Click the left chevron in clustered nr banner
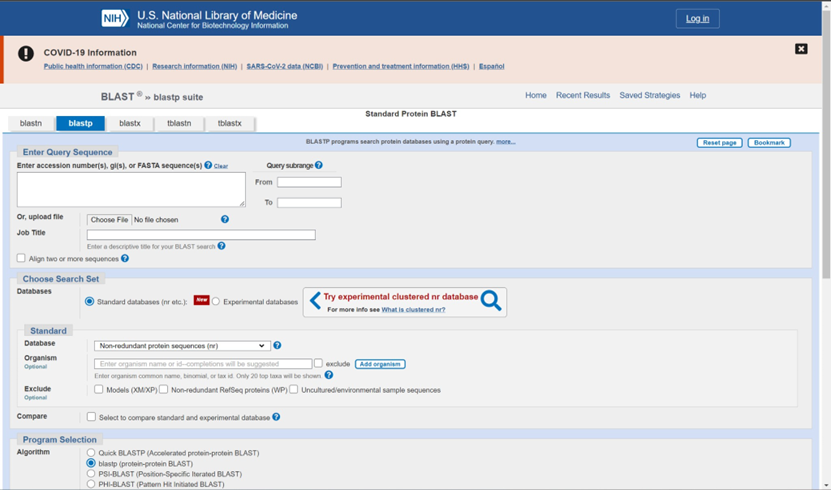This screenshot has width=831, height=490. pyautogui.click(x=315, y=300)
